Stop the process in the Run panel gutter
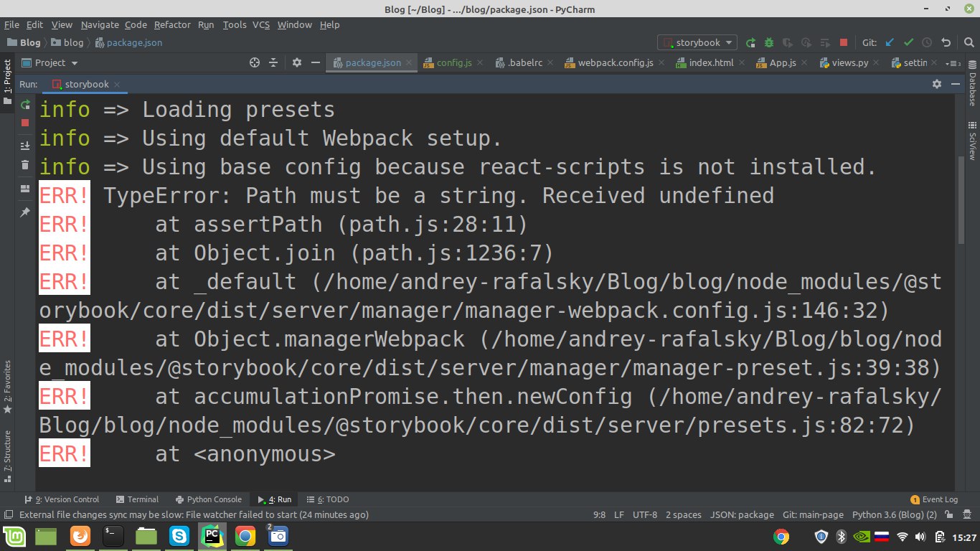The height and width of the screenshot is (551, 980). pos(25,123)
